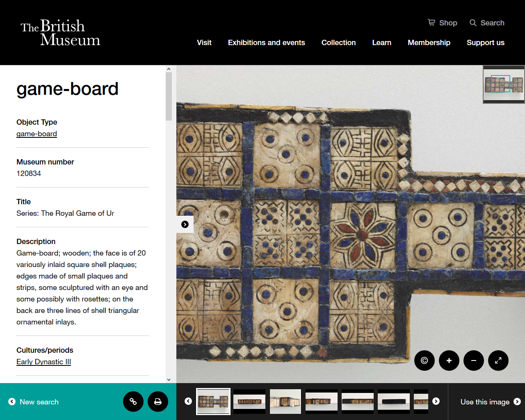This screenshot has height=420, width=525.
Task: Follow the Early Dynastic III link
Action: (43, 362)
